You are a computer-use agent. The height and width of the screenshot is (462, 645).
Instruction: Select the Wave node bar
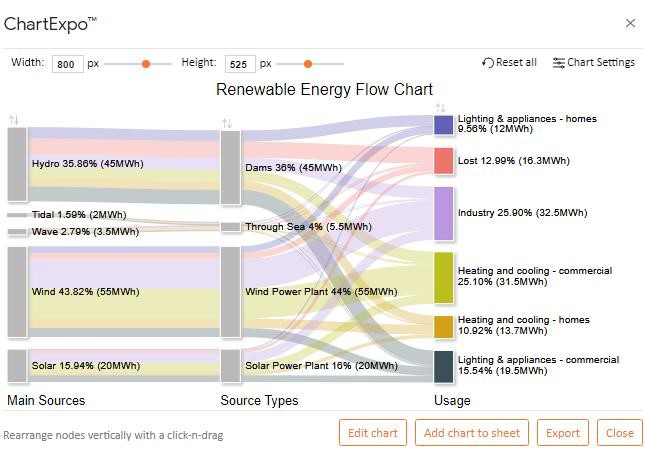point(17,232)
